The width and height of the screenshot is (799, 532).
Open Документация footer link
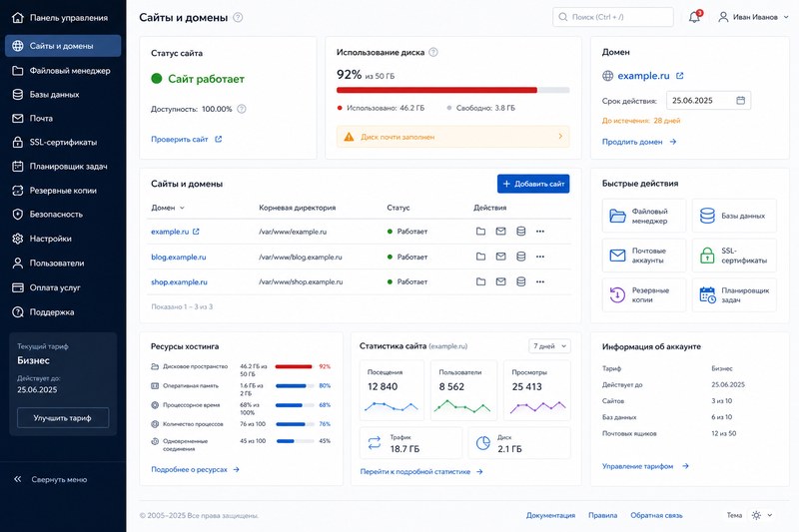click(550, 515)
